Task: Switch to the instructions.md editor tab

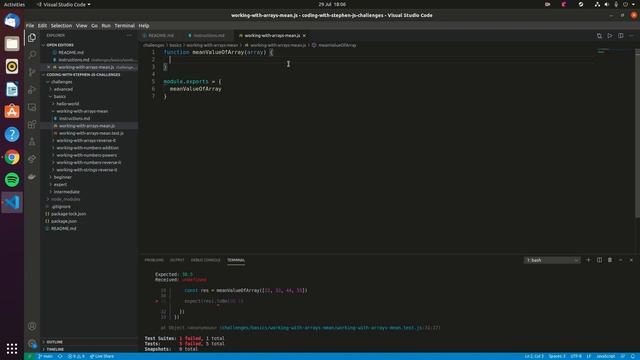Action: pos(209,36)
